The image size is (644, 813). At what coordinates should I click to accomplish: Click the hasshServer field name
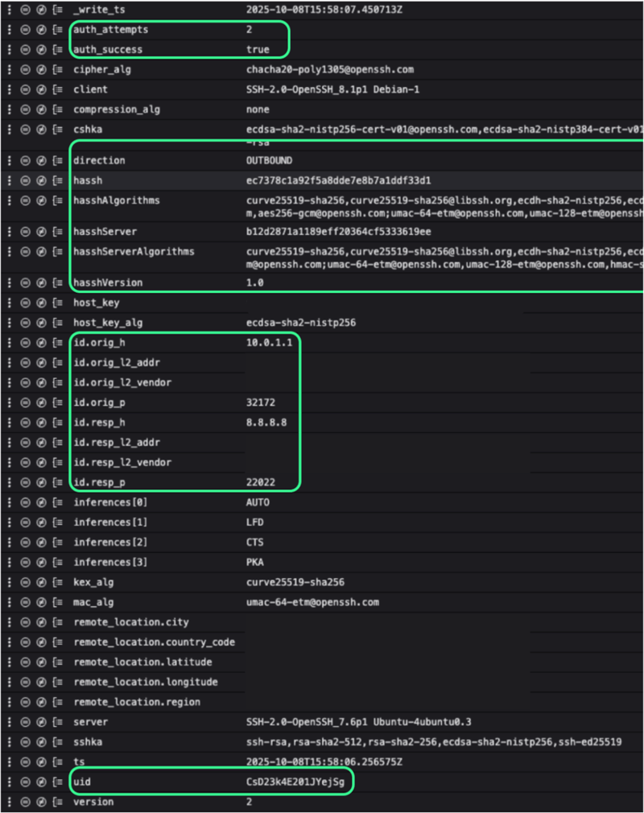tap(105, 232)
